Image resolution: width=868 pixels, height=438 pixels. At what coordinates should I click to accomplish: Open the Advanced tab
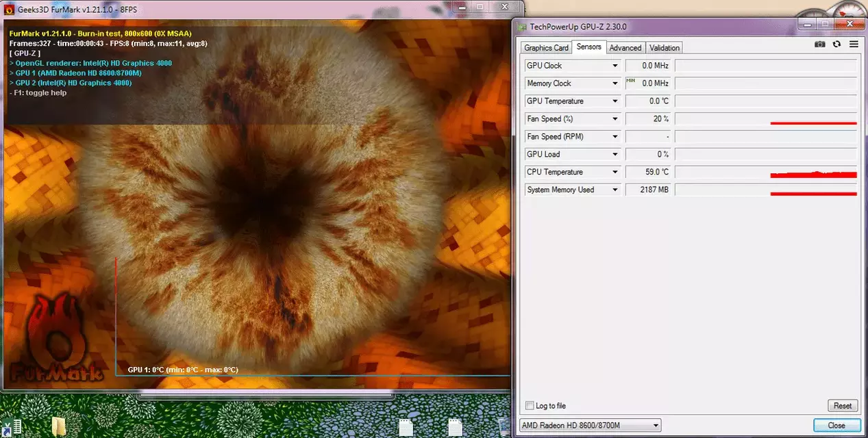625,48
